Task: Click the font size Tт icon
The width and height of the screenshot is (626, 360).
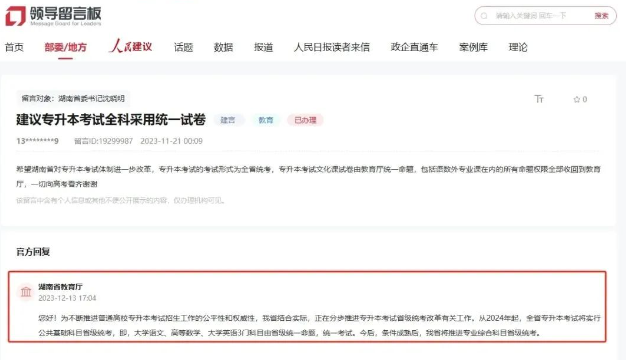Action: coord(539,99)
